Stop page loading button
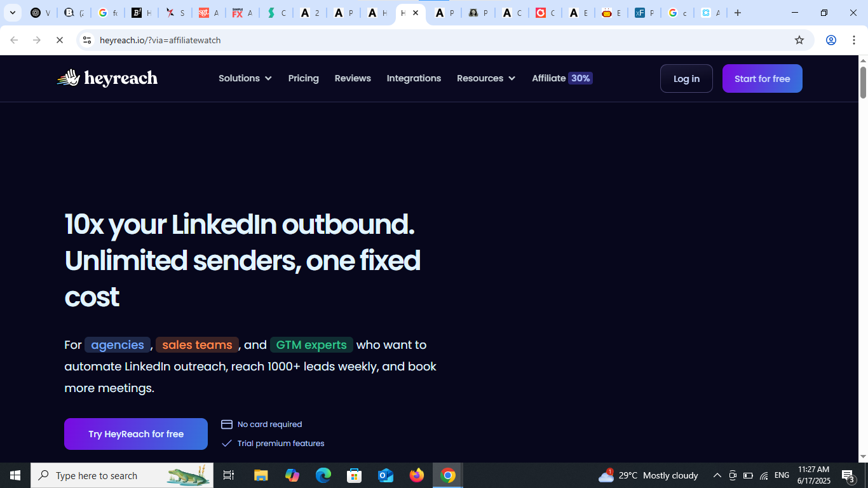The height and width of the screenshot is (488, 868). [59, 40]
